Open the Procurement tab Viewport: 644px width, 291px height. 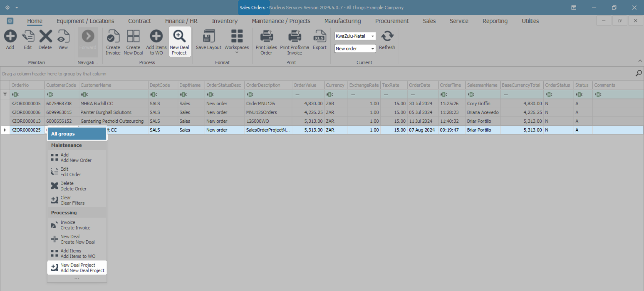click(x=392, y=21)
